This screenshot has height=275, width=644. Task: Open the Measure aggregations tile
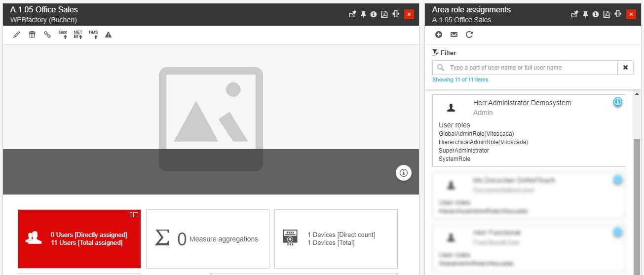(208, 239)
